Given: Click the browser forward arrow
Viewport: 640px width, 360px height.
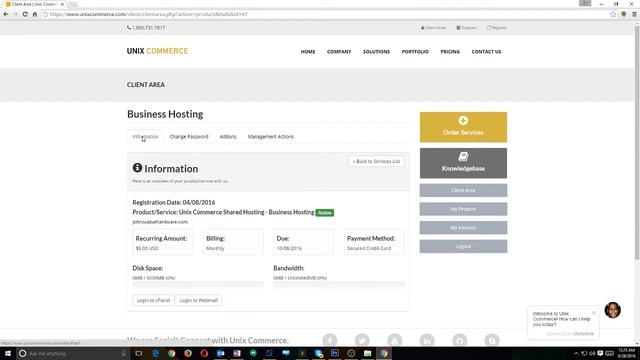Looking at the screenshot, I should 15,14.
